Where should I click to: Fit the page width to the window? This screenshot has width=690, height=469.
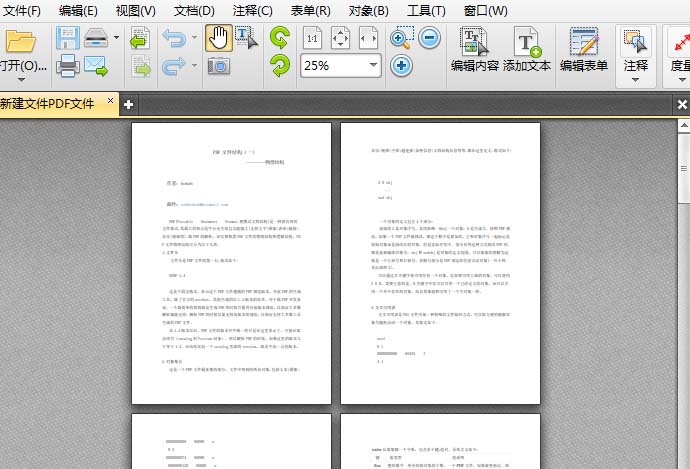tap(368, 38)
